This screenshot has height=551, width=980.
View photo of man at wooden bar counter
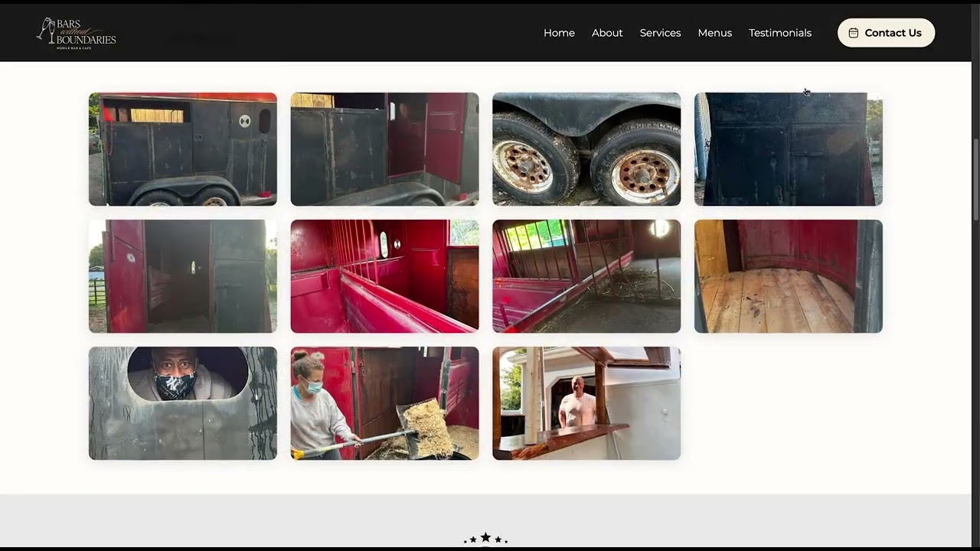tap(586, 403)
